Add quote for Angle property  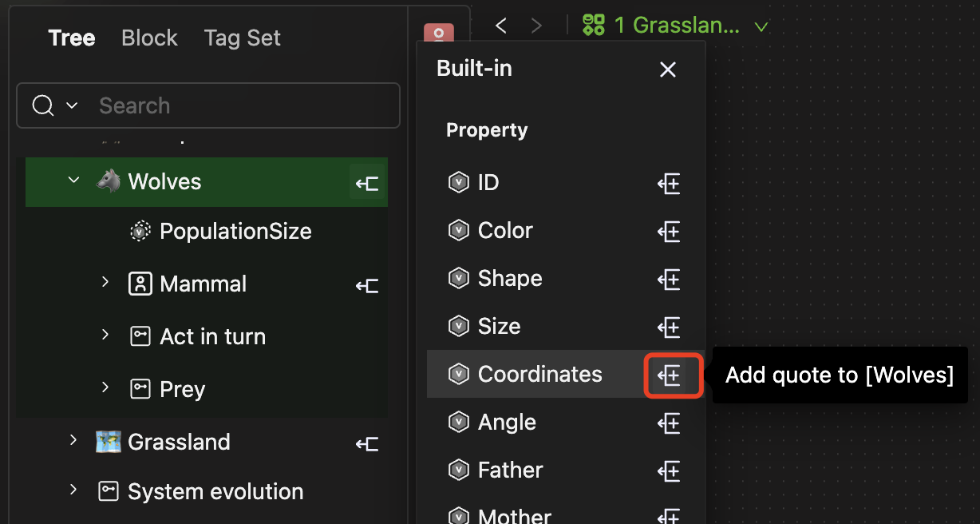[669, 423]
